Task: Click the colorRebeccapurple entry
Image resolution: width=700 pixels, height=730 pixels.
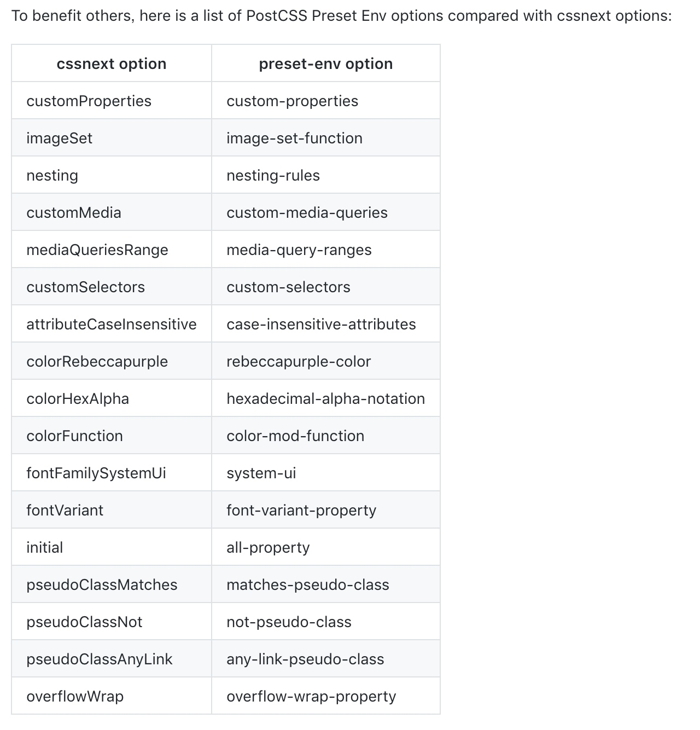Action: pyautogui.click(x=97, y=362)
